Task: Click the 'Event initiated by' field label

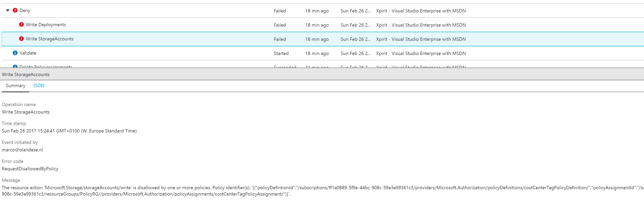Action: [20, 142]
